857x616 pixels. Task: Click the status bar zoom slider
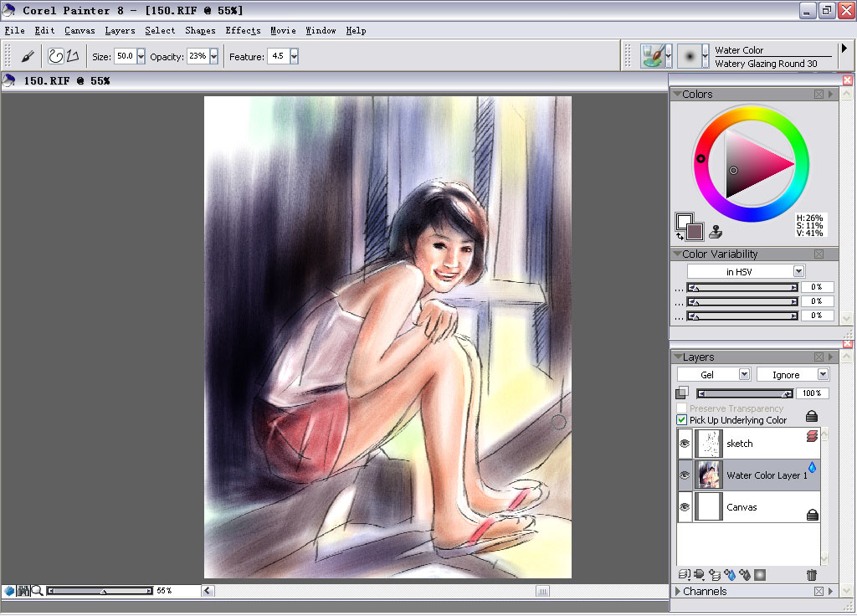(x=100, y=591)
